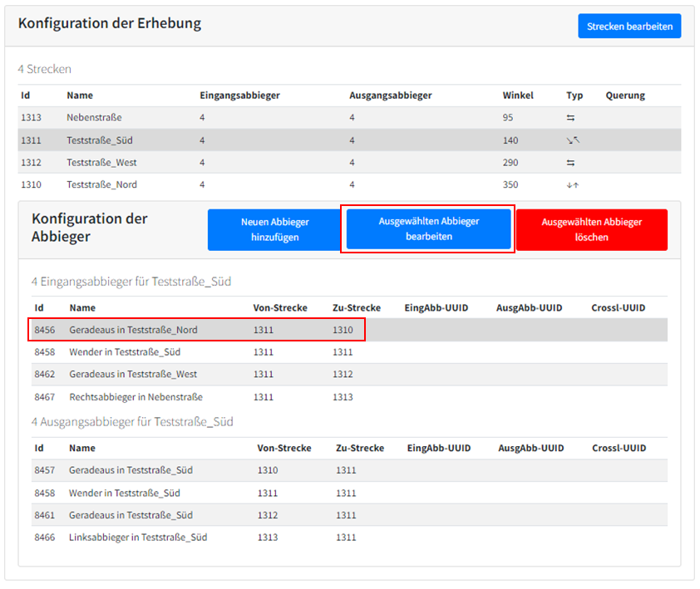700x589 pixels.
Task: Click the Id cell 8457
Action: (45, 470)
